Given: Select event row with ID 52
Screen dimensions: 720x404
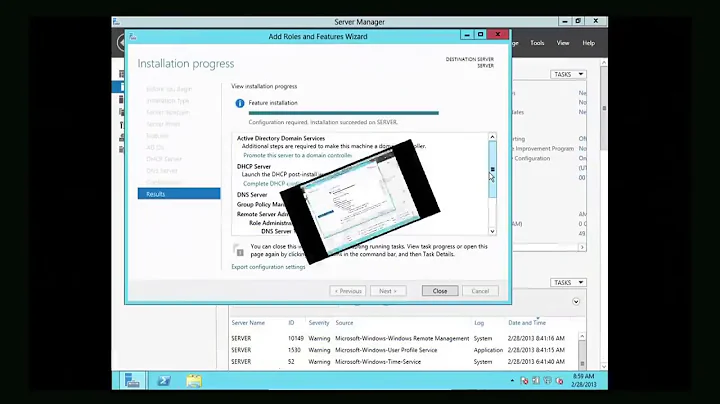Looking at the screenshot, I should tap(403, 362).
